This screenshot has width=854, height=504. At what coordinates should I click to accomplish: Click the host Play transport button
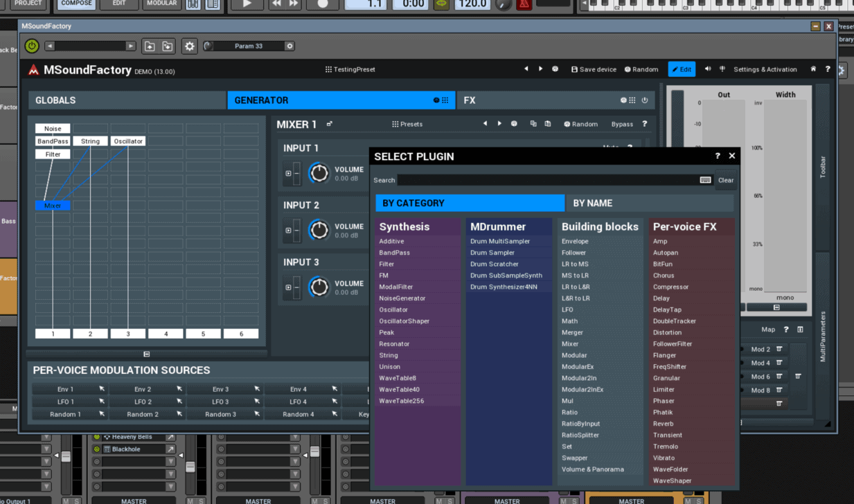click(247, 4)
